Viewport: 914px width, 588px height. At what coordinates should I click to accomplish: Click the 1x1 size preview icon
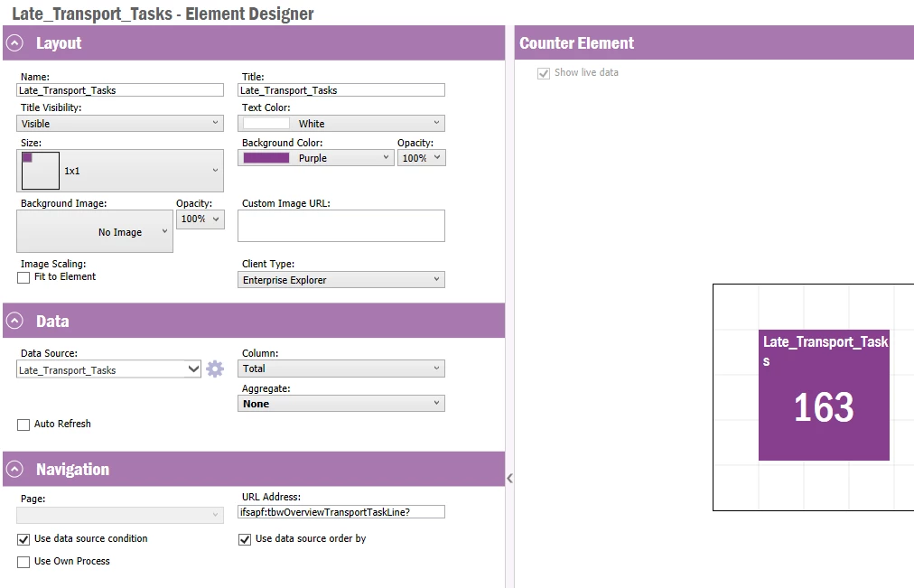coord(41,171)
